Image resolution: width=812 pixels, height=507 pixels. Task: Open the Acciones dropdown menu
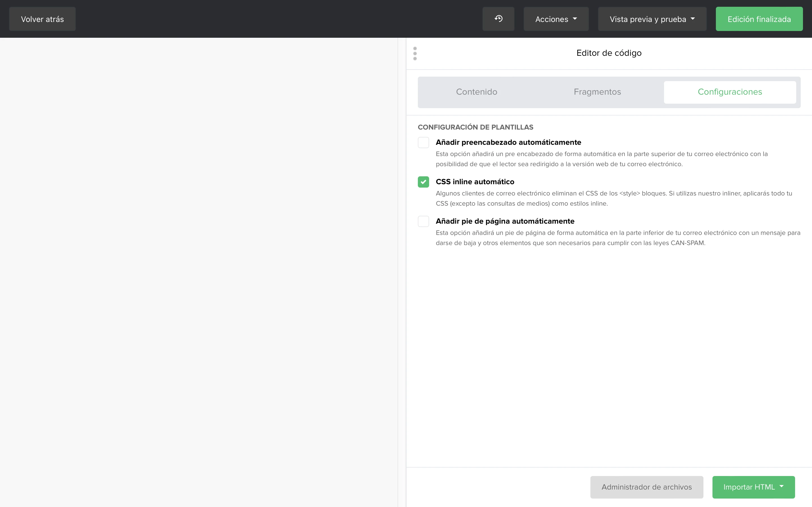click(x=556, y=19)
